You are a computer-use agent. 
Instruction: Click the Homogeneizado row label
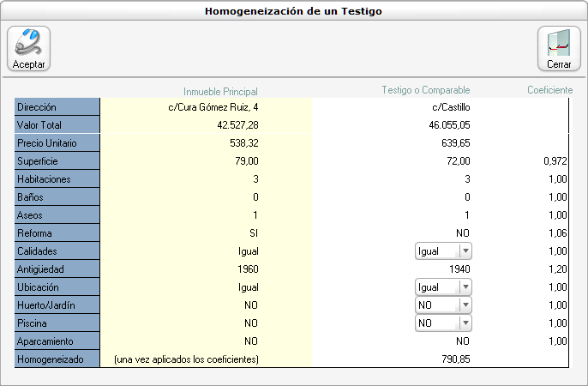(x=57, y=359)
